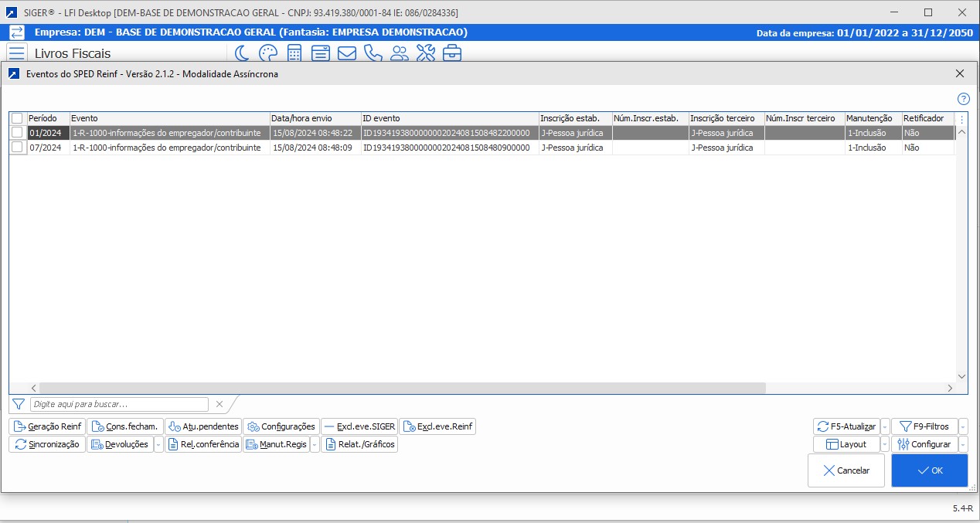Open the calculator icon in toolbar

point(294,53)
